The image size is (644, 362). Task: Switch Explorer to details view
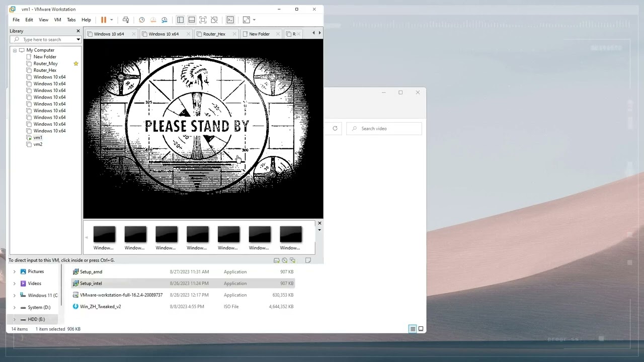pos(413,329)
